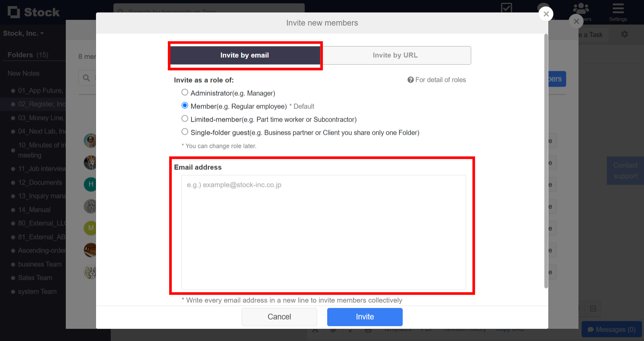
Task: Close the Invite new members dialog
Action: click(x=546, y=14)
